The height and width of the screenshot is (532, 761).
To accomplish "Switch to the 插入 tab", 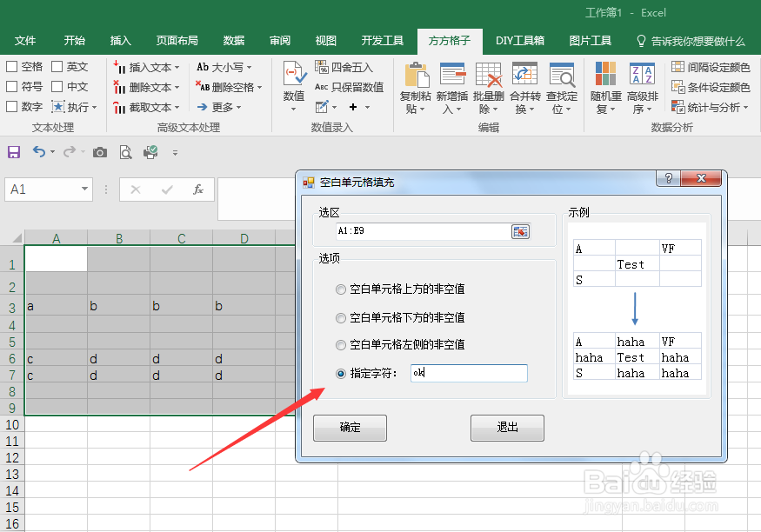I will pyautogui.click(x=120, y=41).
